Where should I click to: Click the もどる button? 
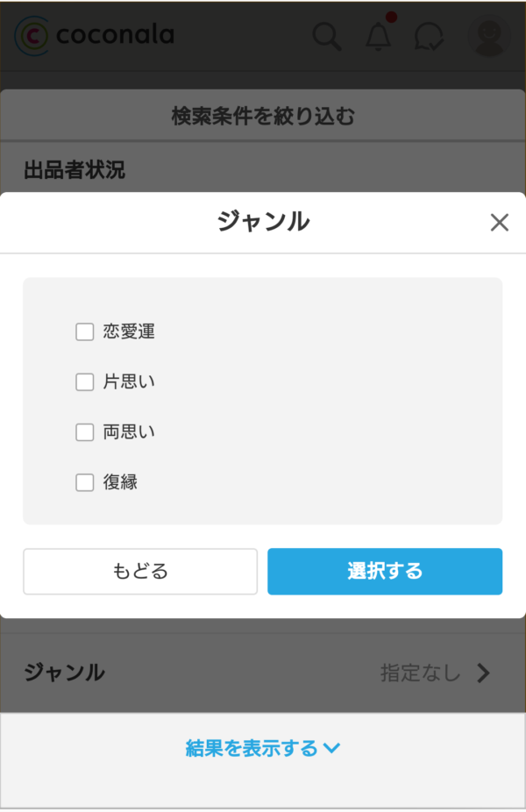click(x=140, y=572)
